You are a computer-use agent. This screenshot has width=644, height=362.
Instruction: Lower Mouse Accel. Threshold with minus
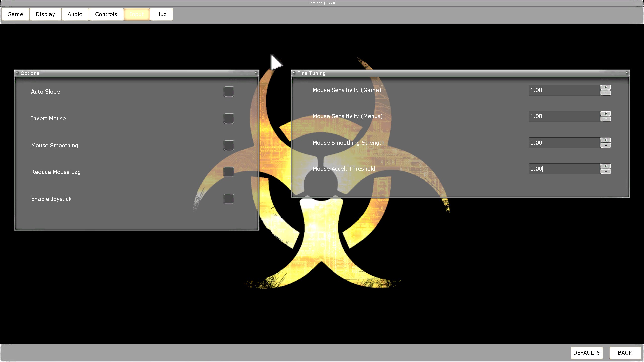coord(606,172)
